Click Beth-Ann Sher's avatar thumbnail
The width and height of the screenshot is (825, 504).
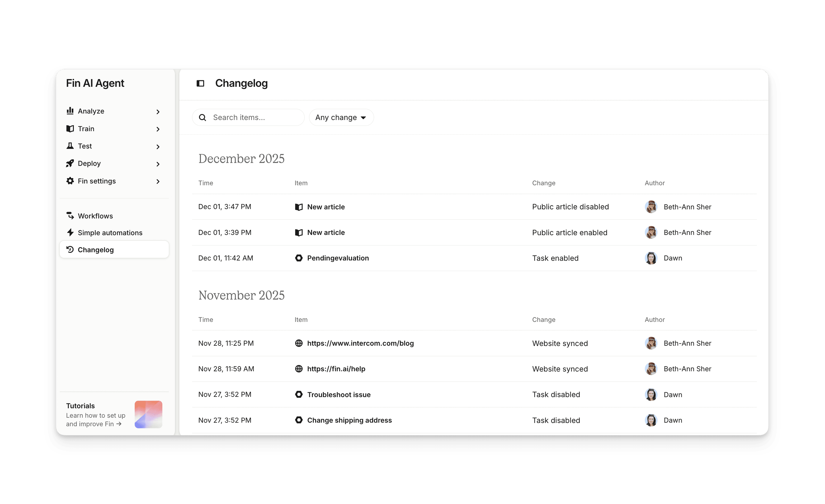651,206
